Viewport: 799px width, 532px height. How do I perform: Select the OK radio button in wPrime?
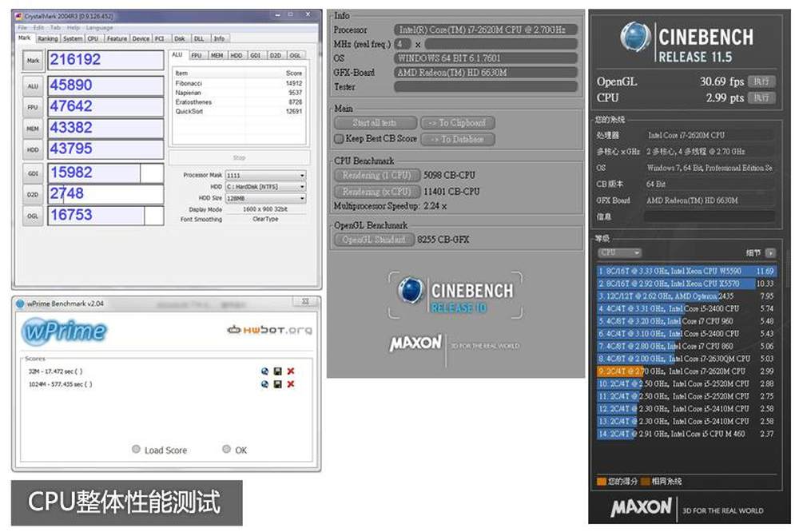[x=227, y=449]
